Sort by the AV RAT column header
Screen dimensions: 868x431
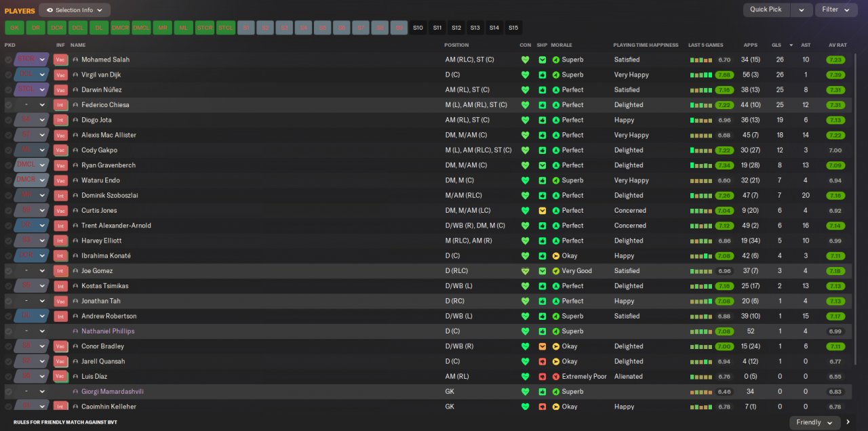click(837, 45)
